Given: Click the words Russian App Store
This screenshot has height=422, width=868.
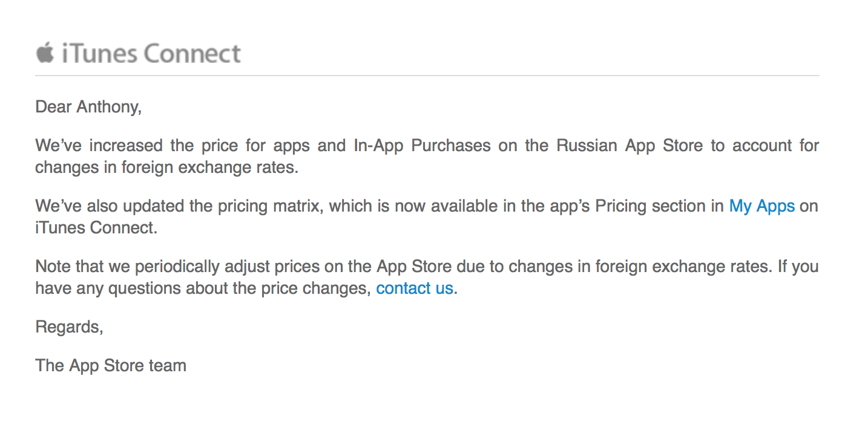Looking at the screenshot, I should (x=630, y=146).
